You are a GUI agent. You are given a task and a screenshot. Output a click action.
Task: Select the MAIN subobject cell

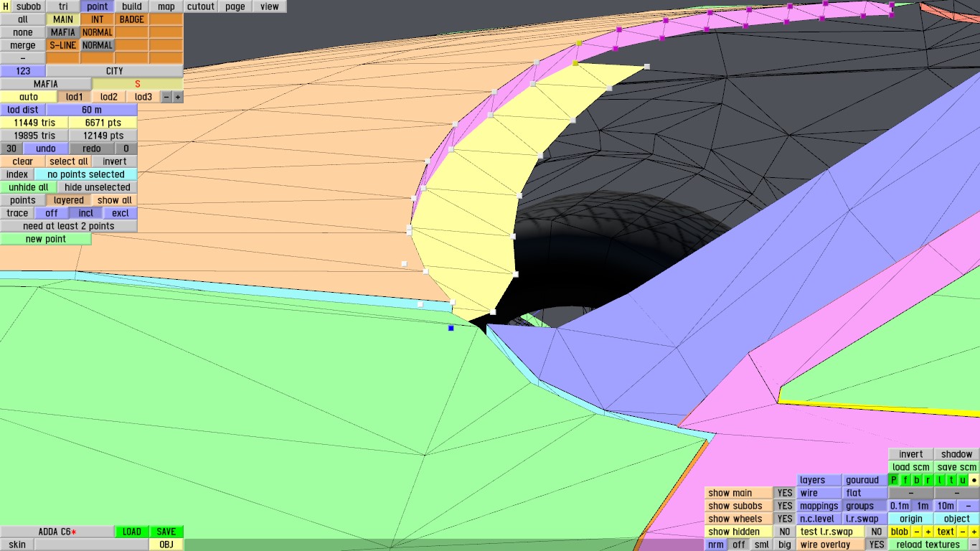[x=63, y=19]
